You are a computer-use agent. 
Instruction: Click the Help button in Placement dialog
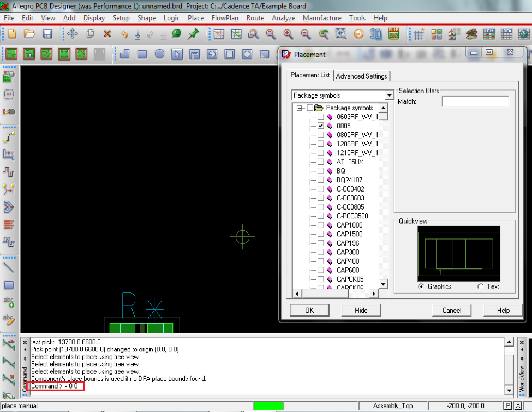[503, 310]
